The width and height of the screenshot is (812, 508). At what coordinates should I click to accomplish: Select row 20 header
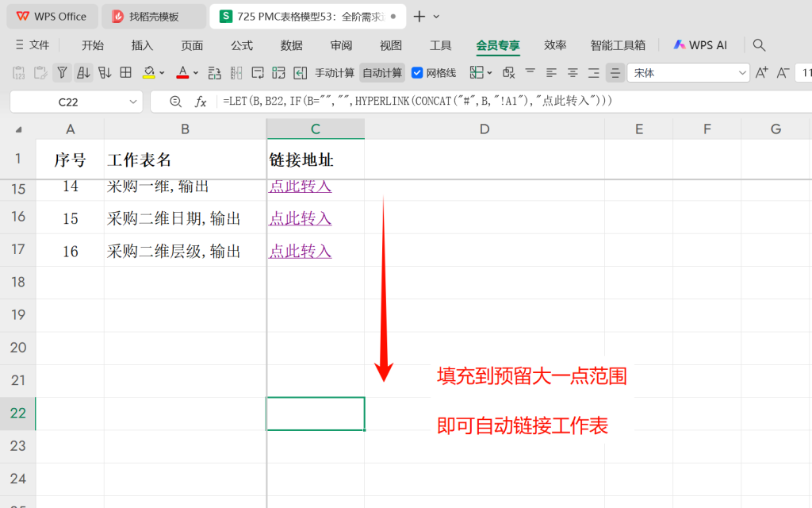[18, 348]
